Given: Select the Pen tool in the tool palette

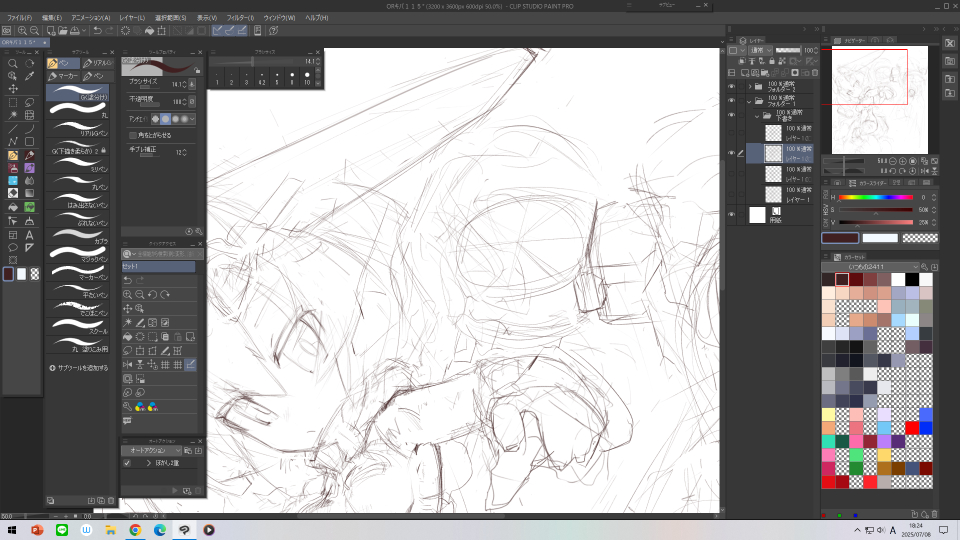Looking at the screenshot, I should pos(12,155).
